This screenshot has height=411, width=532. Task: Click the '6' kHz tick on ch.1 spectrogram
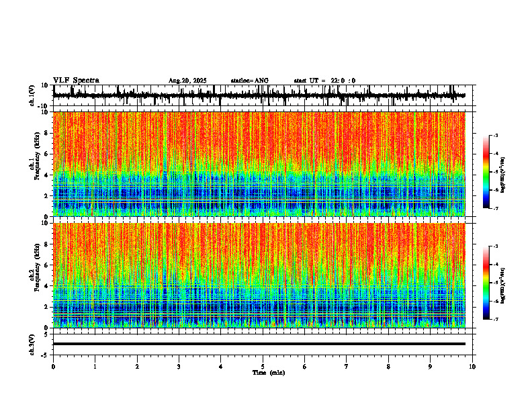point(46,154)
